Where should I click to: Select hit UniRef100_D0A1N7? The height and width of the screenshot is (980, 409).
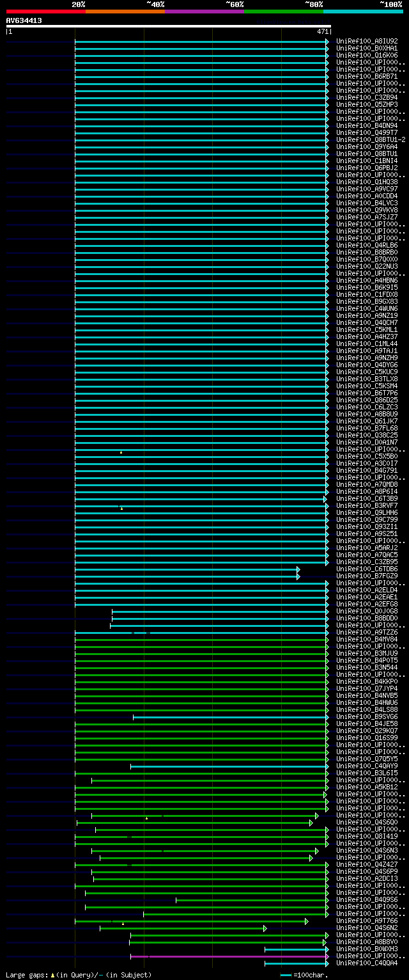pos(367,442)
